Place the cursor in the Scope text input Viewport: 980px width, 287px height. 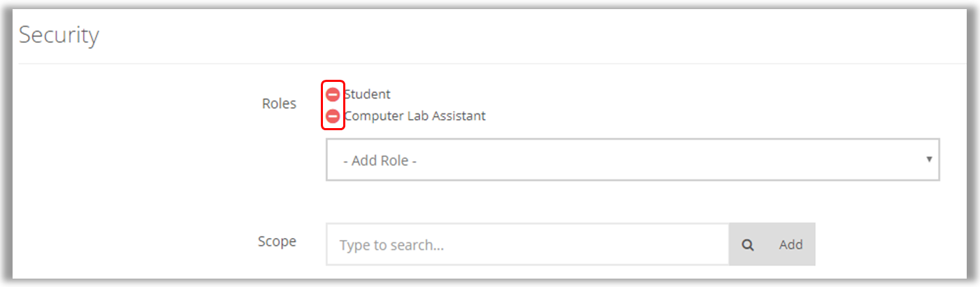click(528, 245)
